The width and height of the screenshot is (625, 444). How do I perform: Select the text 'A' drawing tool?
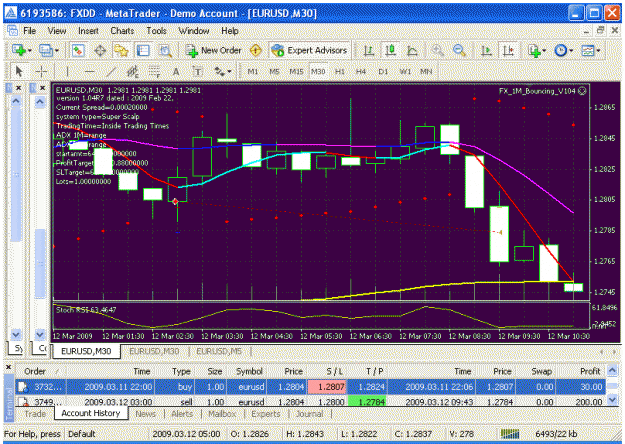pyautogui.click(x=176, y=71)
